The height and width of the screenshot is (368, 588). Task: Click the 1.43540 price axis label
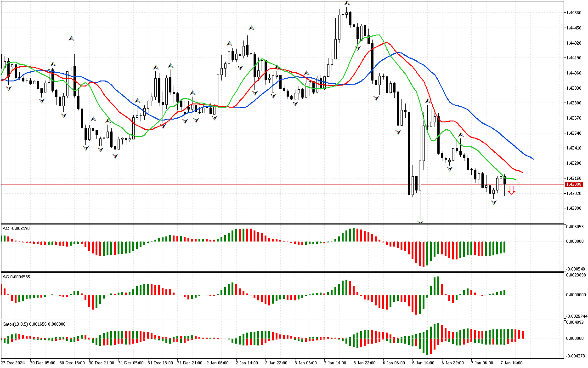pos(575,133)
